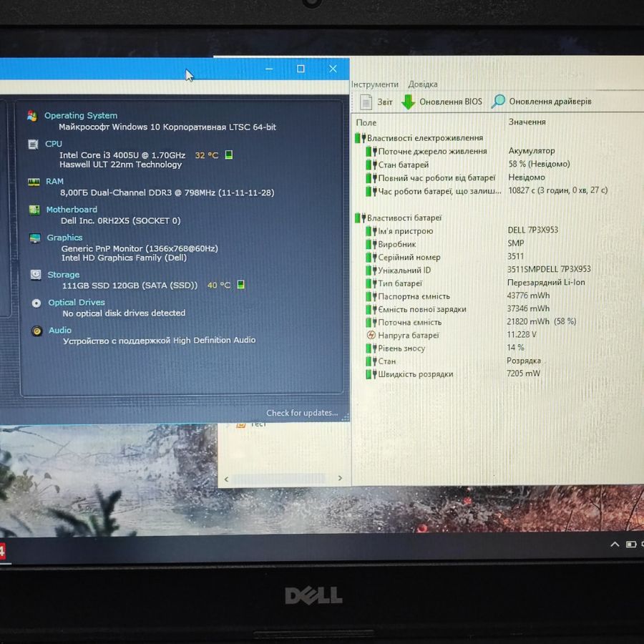Open the Audio section in Speccy

[x=60, y=330]
